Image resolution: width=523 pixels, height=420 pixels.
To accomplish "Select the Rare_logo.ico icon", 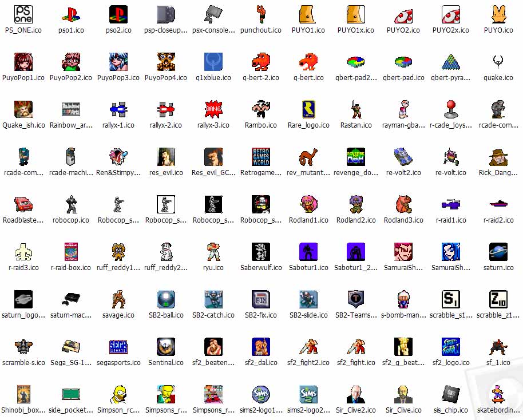I will tap(308, 109).
